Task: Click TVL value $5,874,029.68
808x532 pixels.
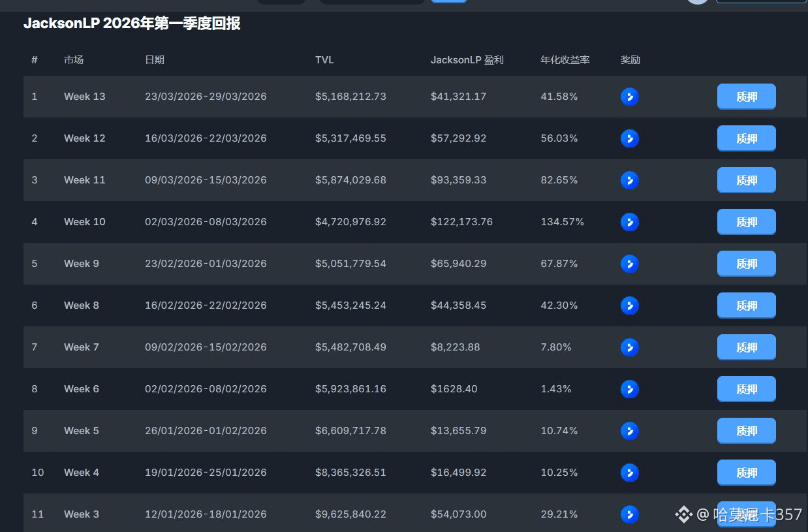Action: click(350, 180)
